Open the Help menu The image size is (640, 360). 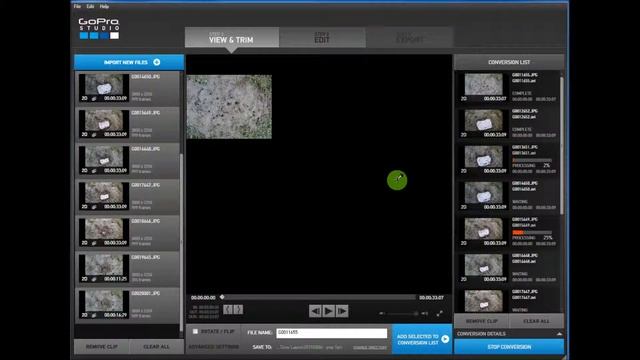pyautogui.click(x=104, y=7)
